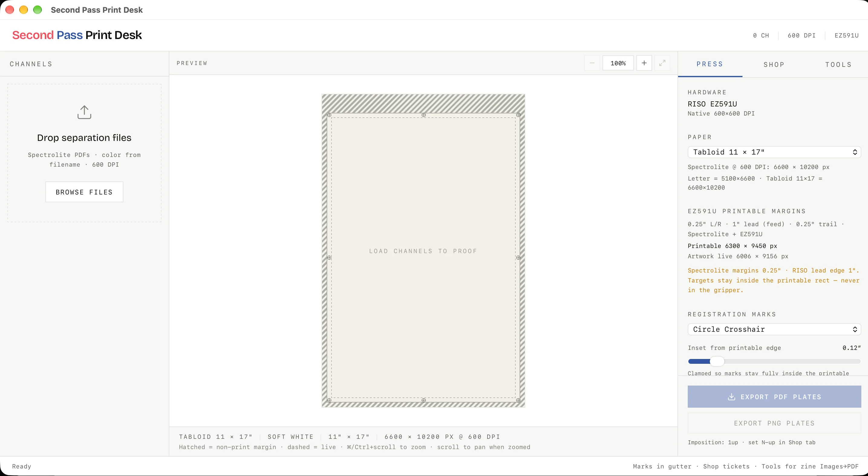Click Export PNG Plates button
The image size is (868, 476).
(x=774, y=423)
